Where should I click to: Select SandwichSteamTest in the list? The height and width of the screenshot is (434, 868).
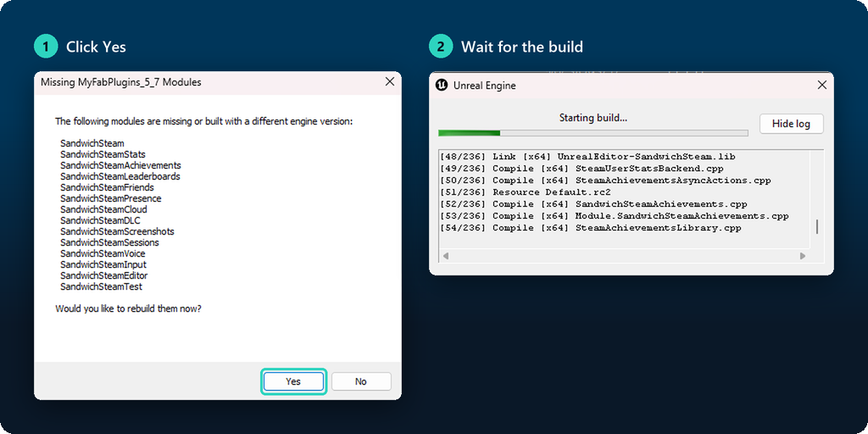tap(102, 287)
